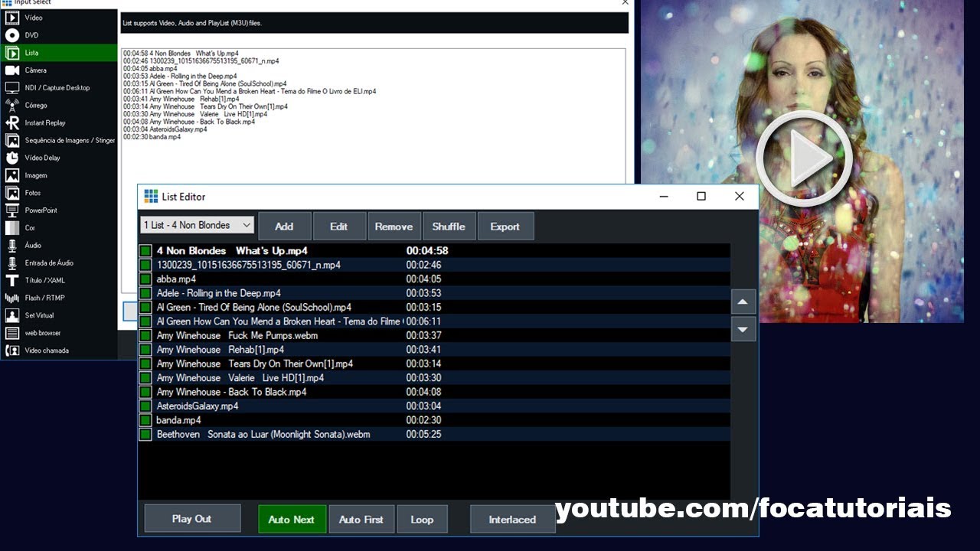Select the Áudio microphone icon
The width and height of the screenshot is (980, 551).
[12, 246]
